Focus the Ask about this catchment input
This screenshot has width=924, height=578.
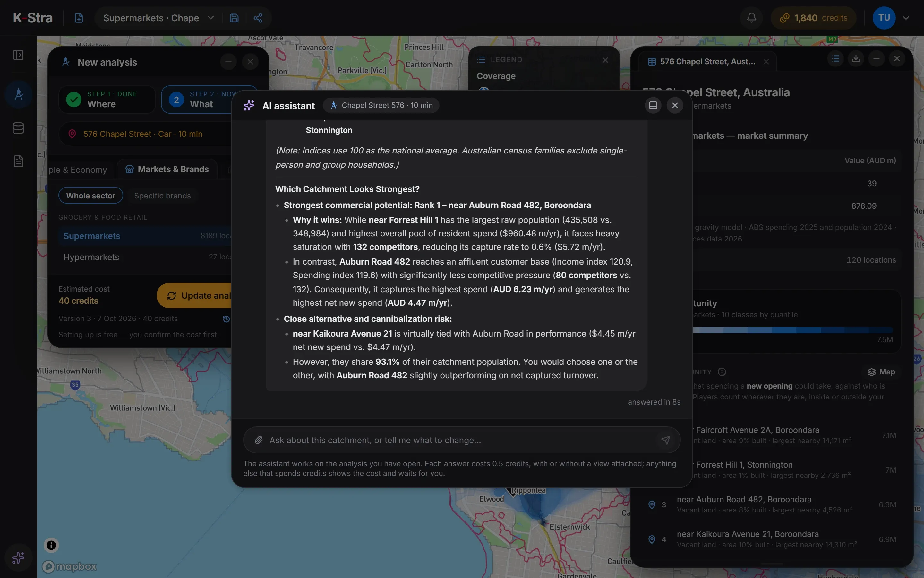[462, 440]
